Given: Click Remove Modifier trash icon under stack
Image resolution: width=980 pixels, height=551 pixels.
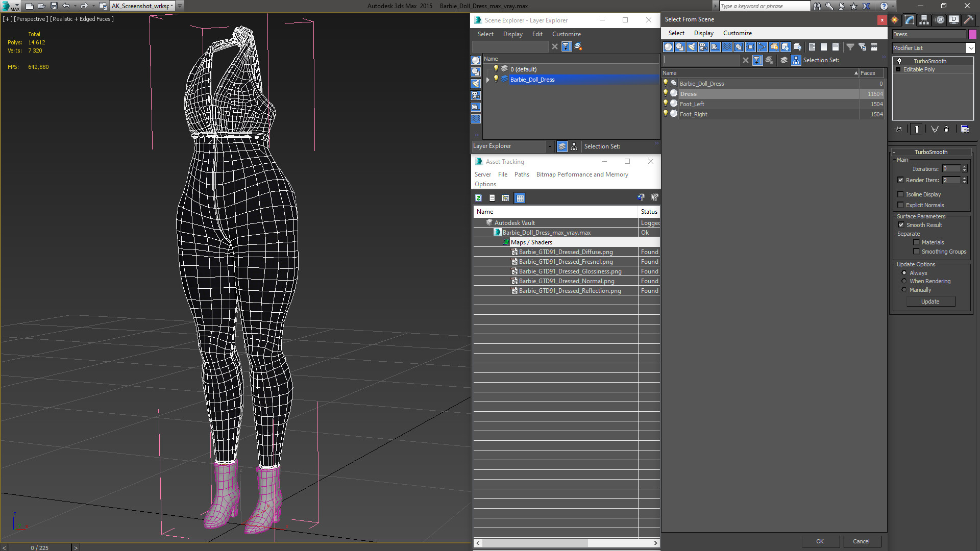Looking at the screenshot, I should click(947, 129).
